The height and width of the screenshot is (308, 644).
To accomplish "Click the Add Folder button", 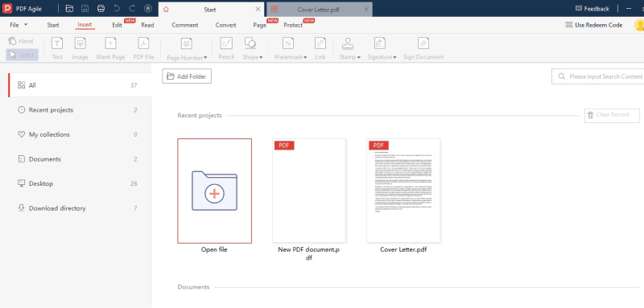I will (187, 76).
